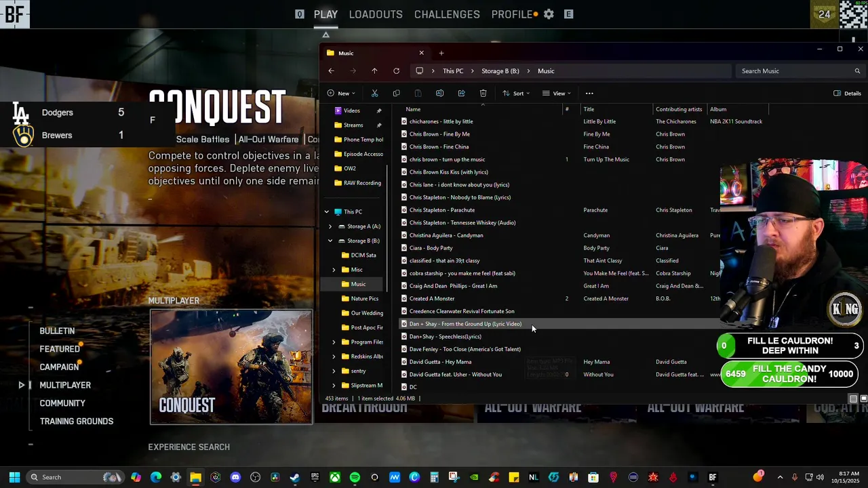Viewport: 868px width, 488px height.
Task: Select MULTIPLAYER in game side menu
Action: point(65,385)
